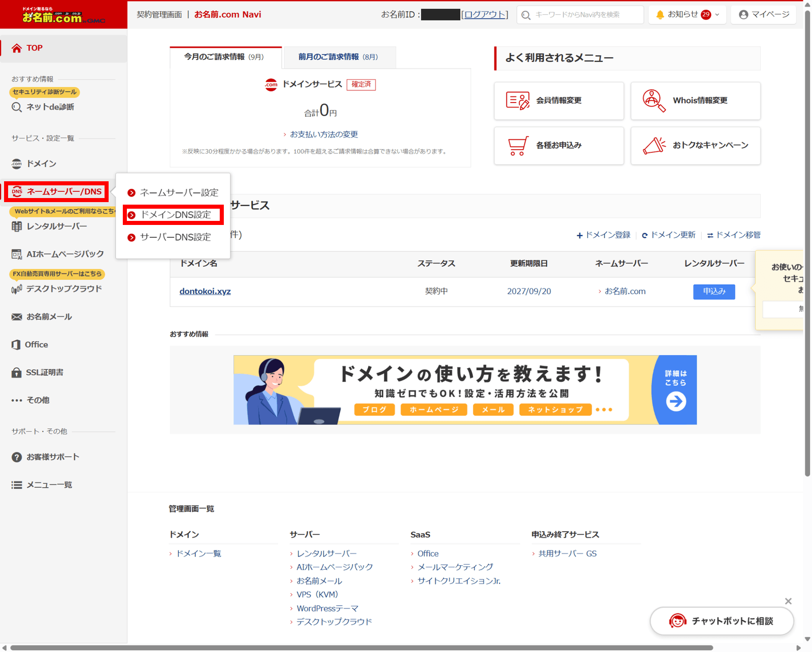Click the ドメイン更新 refresh link
Viewport: 812px width, 652px height.
point(668,235)
